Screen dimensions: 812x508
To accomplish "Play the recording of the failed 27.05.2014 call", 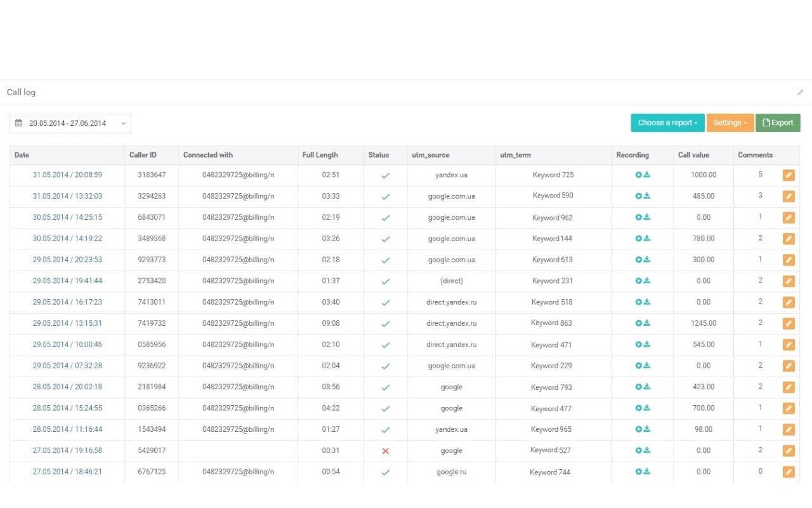I will point(639,450).
